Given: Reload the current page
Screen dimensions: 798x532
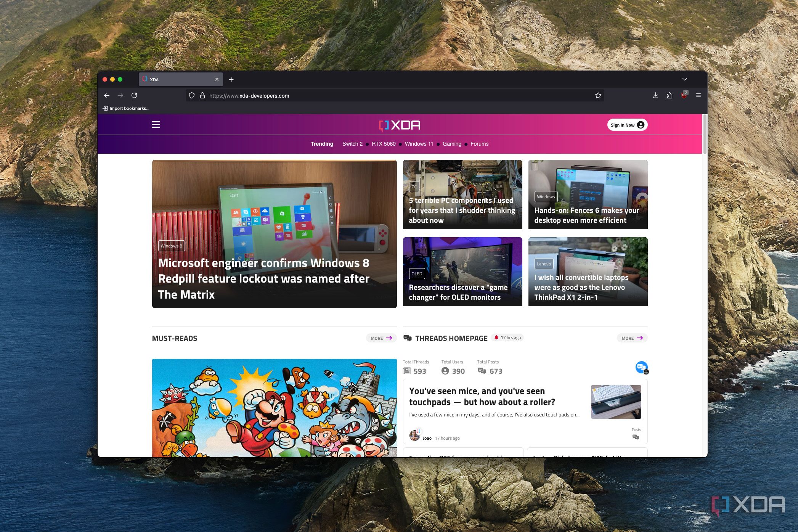Looking at the screenshot, I should coord(134,95).
